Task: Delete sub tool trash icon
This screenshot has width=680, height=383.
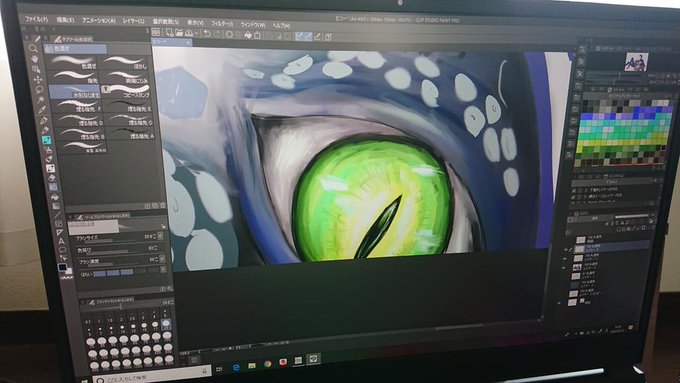Action: pos(162,206)
